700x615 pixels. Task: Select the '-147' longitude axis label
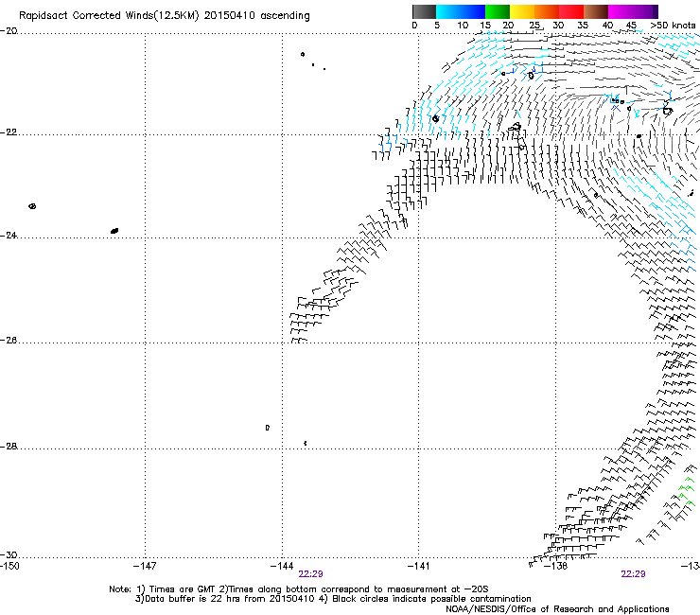(x=145, y=567)
